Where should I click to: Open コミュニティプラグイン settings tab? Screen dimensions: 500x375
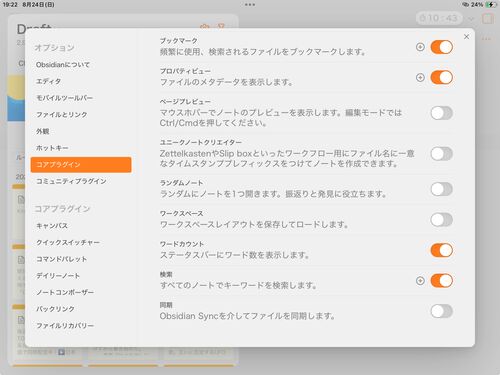click(x=81, y=181)
